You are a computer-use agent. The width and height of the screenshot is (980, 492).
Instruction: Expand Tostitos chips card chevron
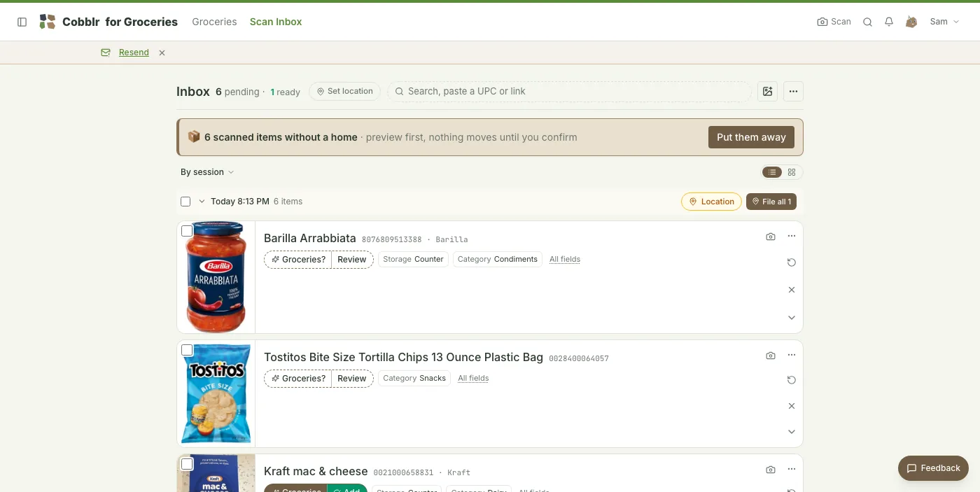pos(792,432)
